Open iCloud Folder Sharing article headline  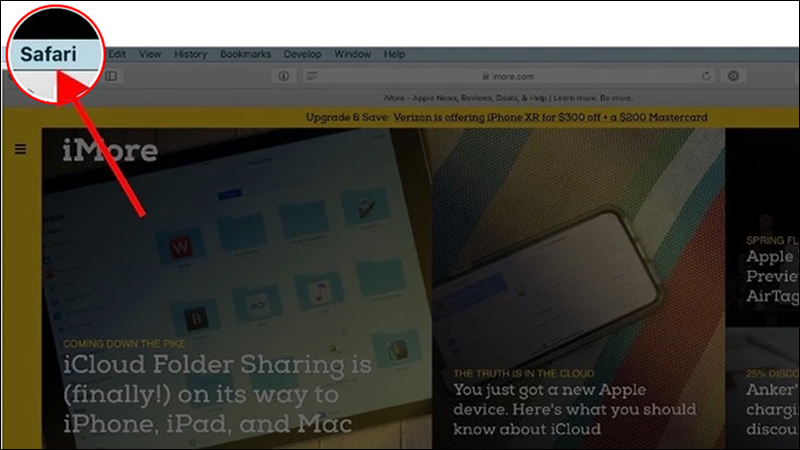[x=217, y=394]
